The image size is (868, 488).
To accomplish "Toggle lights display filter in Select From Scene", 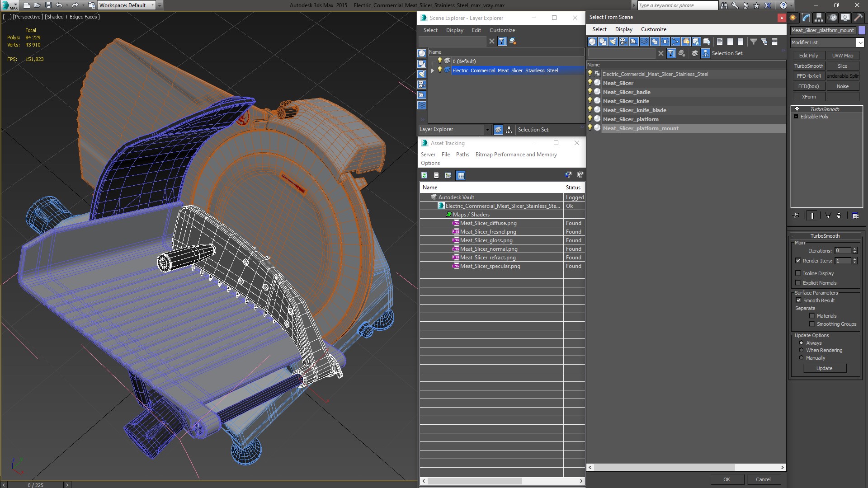I will pyautogui.click(x=613, y=42).
